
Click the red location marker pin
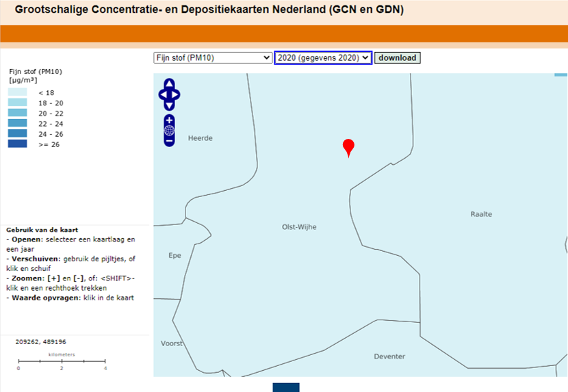pyautogui.click(x=348, y=148)
